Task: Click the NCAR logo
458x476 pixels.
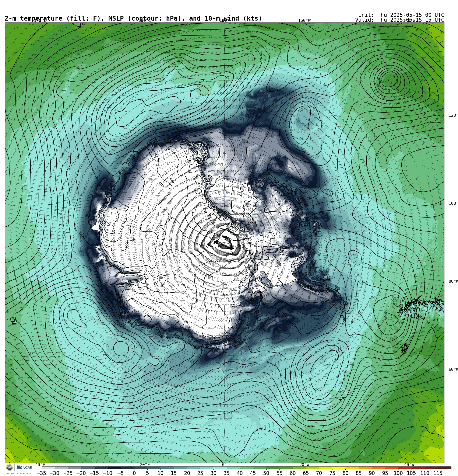Action: click(25, 468)
